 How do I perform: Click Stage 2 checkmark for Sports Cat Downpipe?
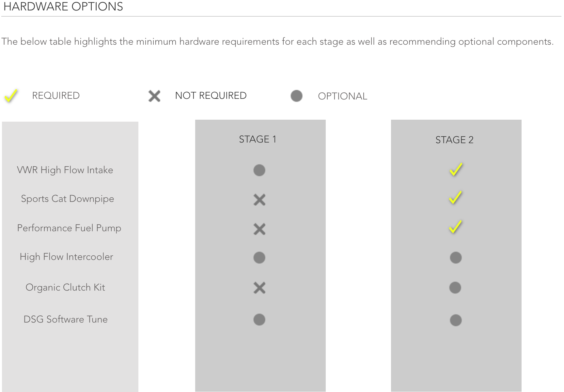point(455,198)
